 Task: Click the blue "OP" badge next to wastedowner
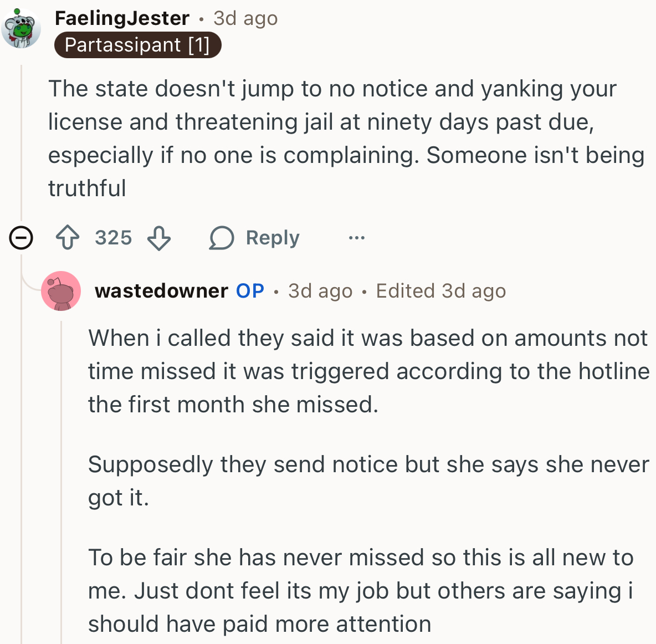tap(251, 290)
